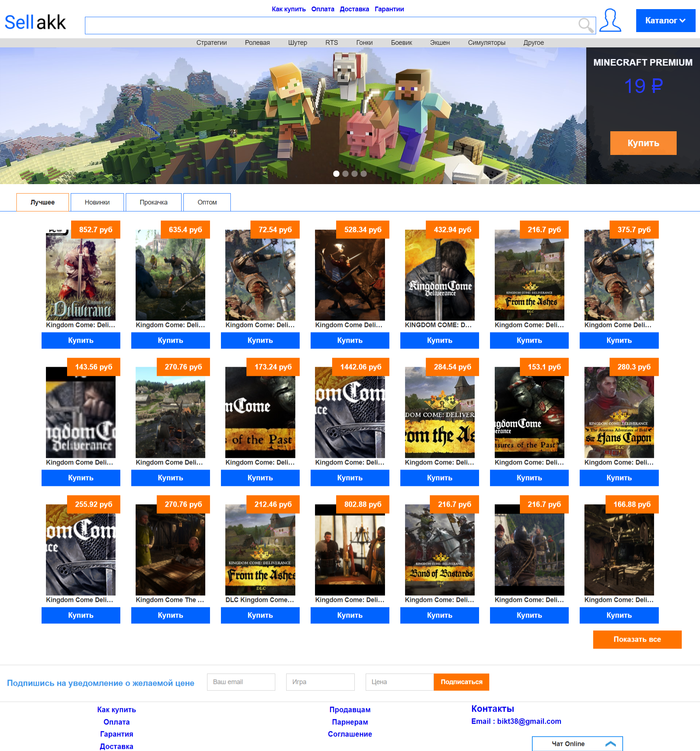Focus the Игра input field
Viewport: 700px width, 751px height.
pos(320,682)
